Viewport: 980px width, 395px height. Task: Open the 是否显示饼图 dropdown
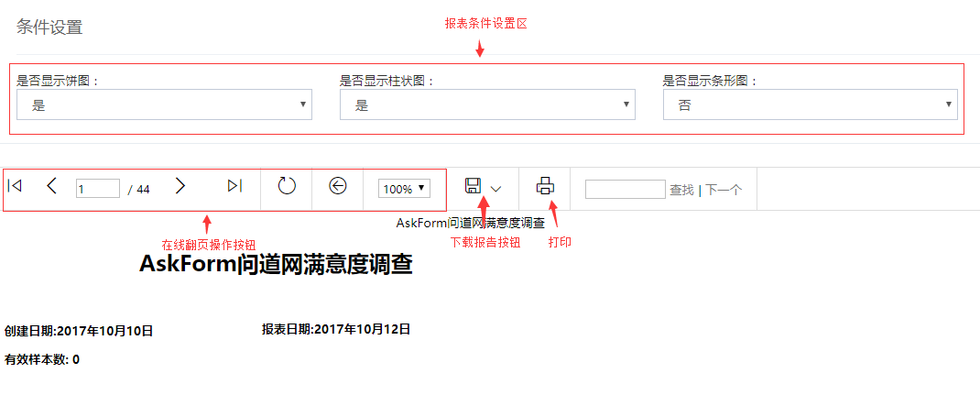pos(164,104)
